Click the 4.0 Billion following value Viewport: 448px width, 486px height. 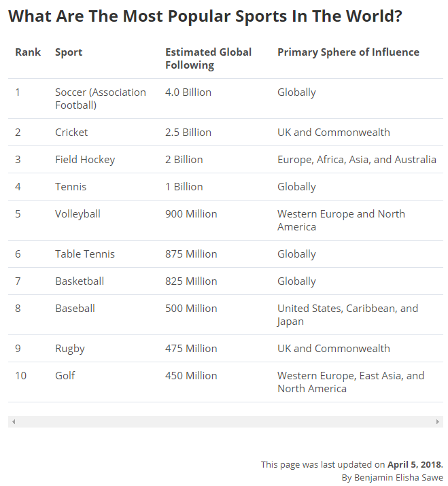tap(188, 92)
